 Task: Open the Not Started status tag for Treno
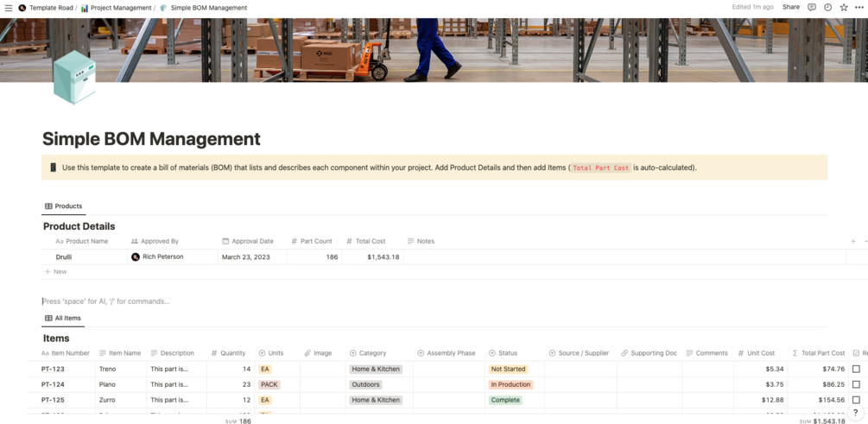click(508, 369)
